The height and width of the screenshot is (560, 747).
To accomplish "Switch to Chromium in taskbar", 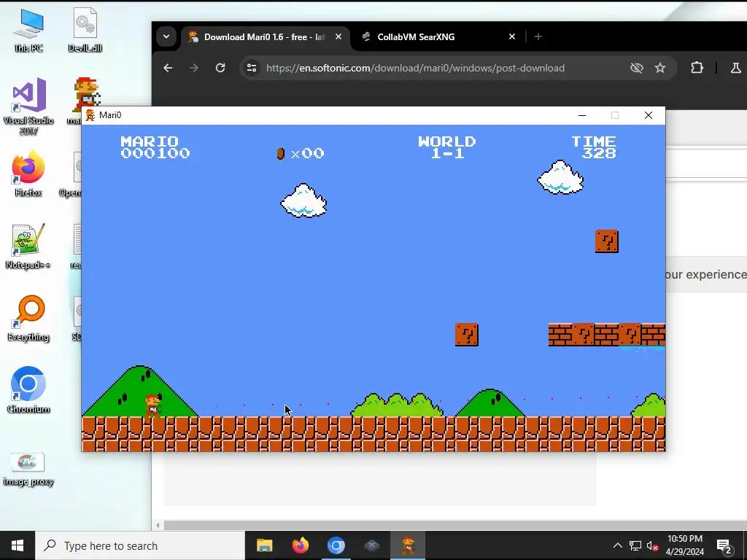I will [x=336, y=545].
